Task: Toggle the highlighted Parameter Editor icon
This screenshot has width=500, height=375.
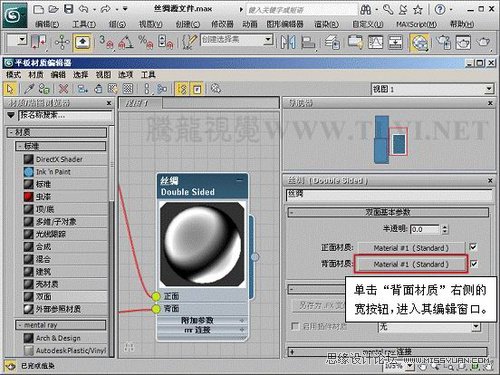Action: coord(197,89)
